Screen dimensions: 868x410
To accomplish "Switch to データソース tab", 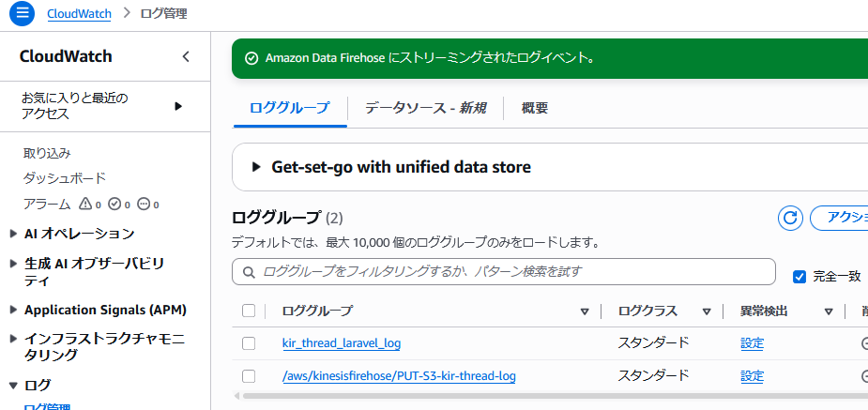I will tap(425, 108).
